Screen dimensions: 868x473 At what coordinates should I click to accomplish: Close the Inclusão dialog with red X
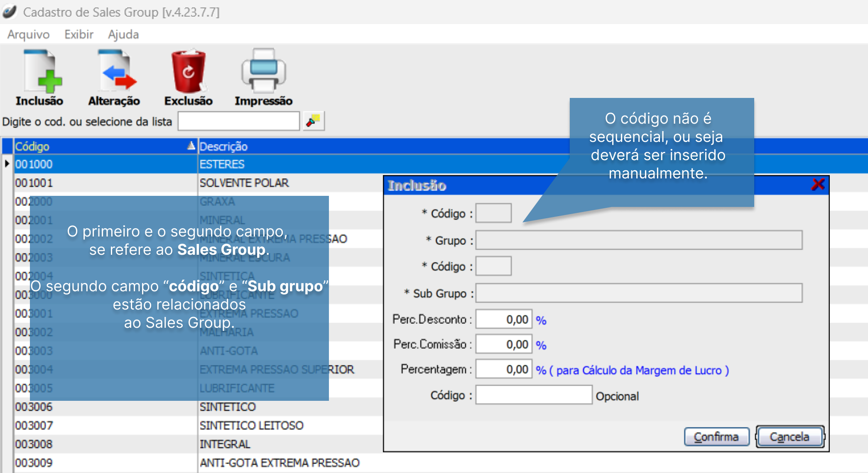pyautogui.click(x=817, y=184)
